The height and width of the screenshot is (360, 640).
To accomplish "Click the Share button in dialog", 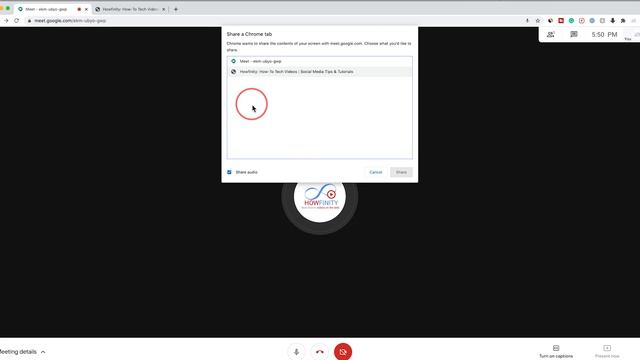I will (401, 172).
